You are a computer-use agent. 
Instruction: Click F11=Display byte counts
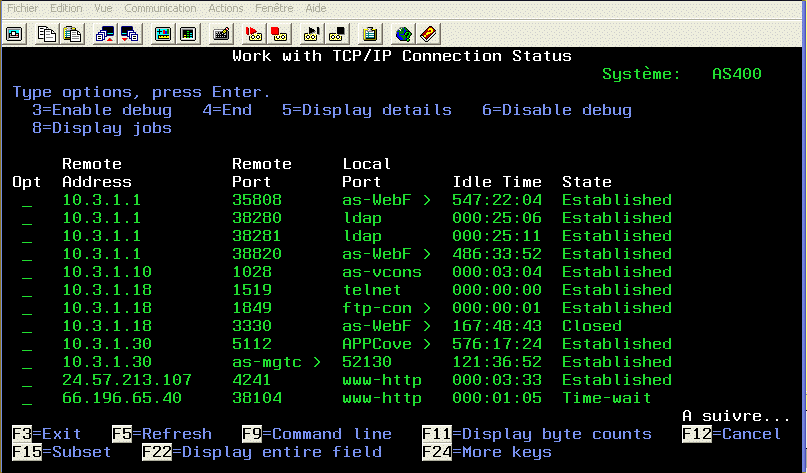pos(551,434)
